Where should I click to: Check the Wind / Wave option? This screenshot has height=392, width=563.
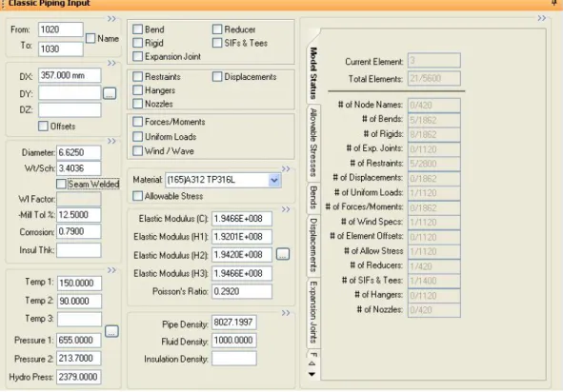(x=137, y=151)
